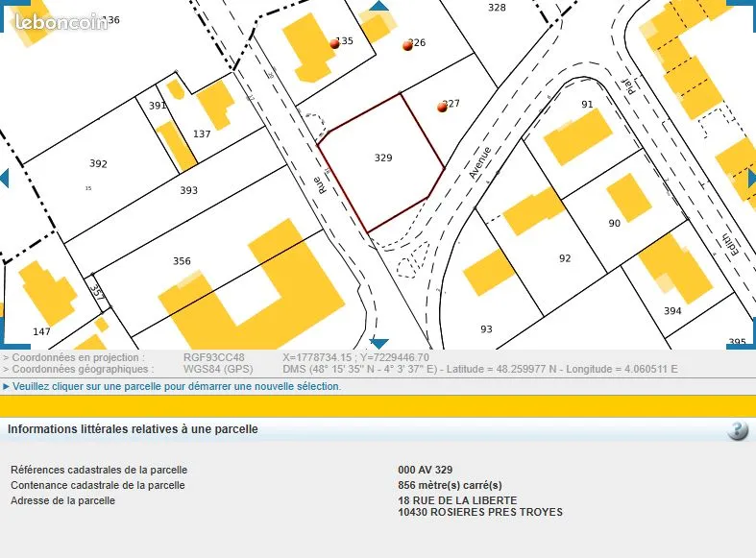Click the 'Piaf' street label
The height and width of the screenshot is (558, 756).
tap(628, 85)
